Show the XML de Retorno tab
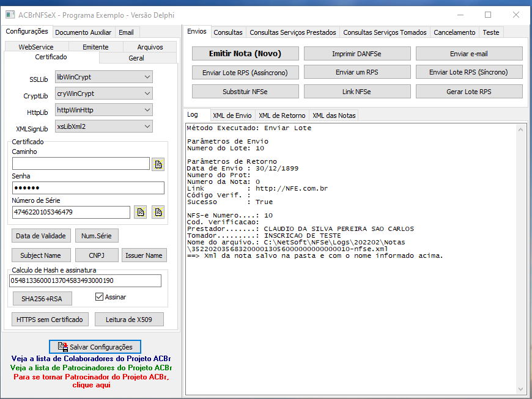This screenshot has height=399, width=532. pyautogui.click(x=282, y=115)
